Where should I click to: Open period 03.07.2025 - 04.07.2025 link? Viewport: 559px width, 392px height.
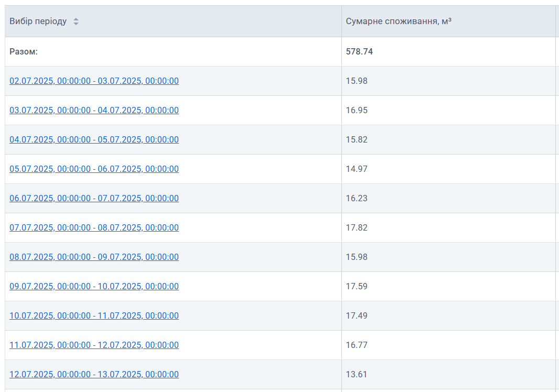click(94, 110)
